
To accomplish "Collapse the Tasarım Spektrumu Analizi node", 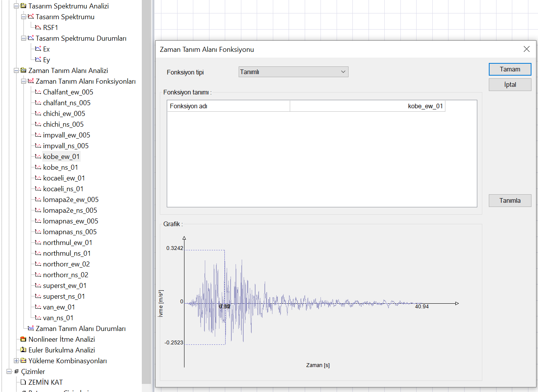I will (16, 6).
